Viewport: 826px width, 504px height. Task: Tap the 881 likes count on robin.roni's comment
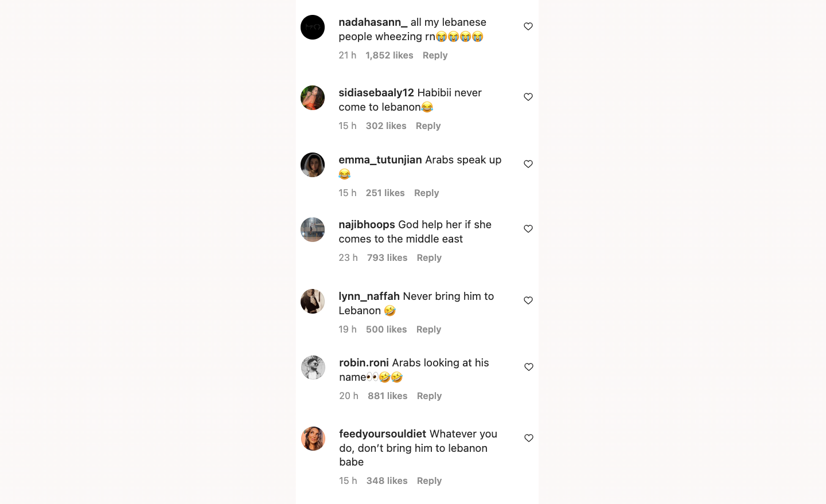click(x=387, y=396)
